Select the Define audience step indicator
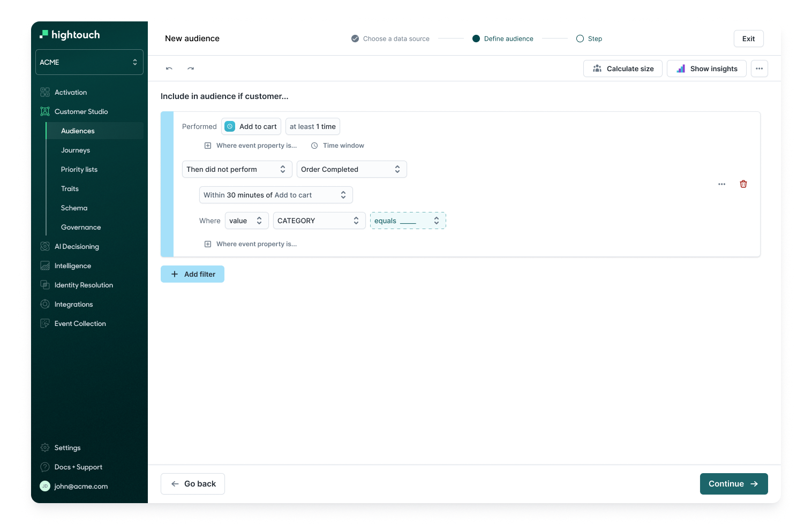812x524 pixels. coord(476,39)
